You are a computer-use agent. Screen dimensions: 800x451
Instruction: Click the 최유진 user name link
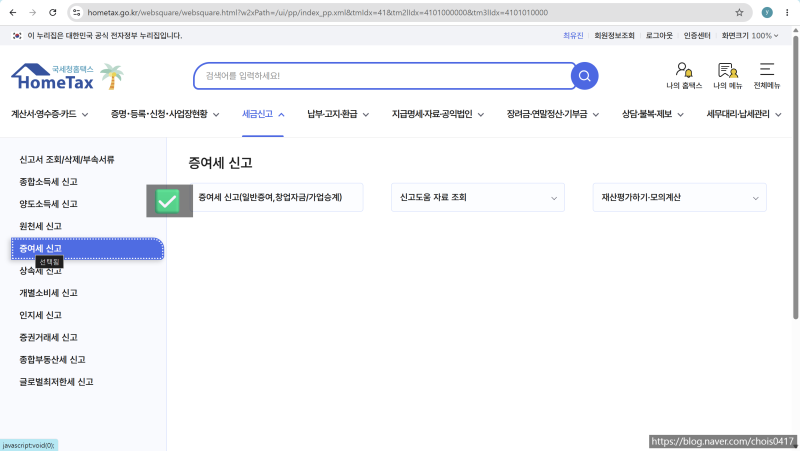click(573, 36)
